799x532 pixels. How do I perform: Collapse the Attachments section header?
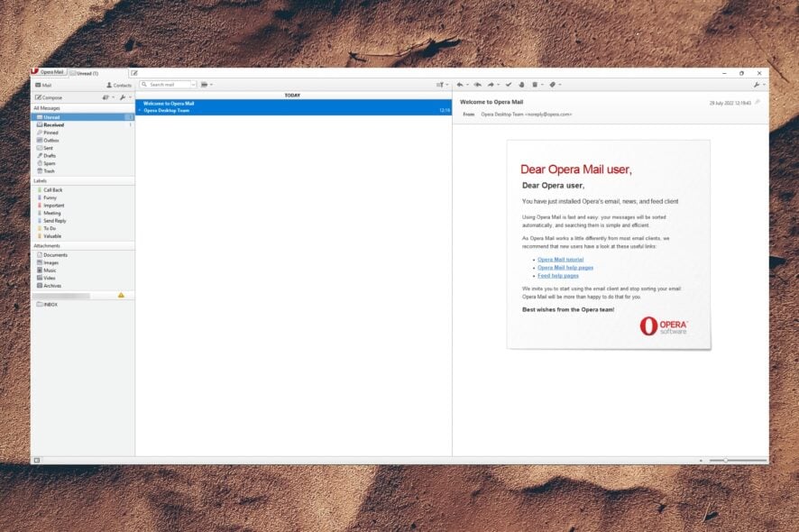click(x=83, y=245)
